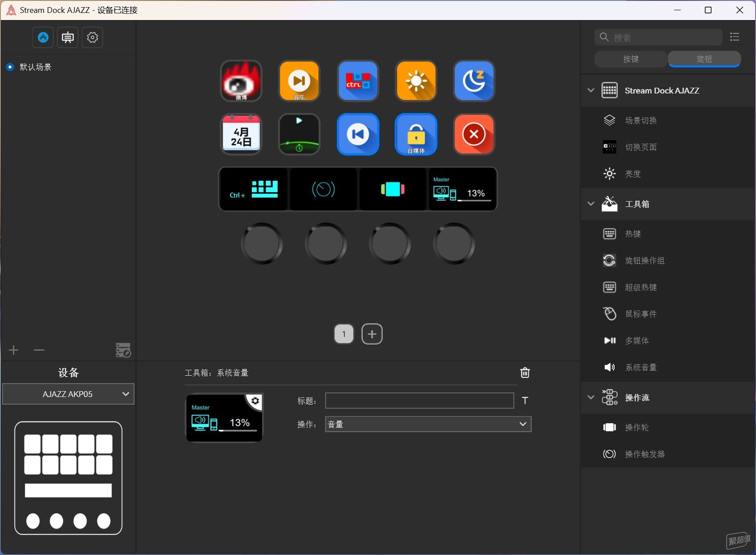Screen dimensions: 756x555
Task: Click the black timer play key
Action: tap(299, 134)
